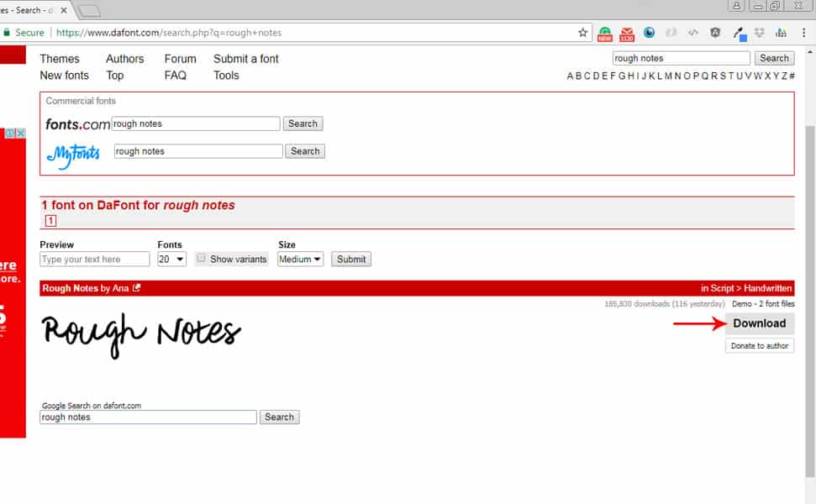Open a new browser tab
This screenshot has width=816, height=504.
pos(90,10)
